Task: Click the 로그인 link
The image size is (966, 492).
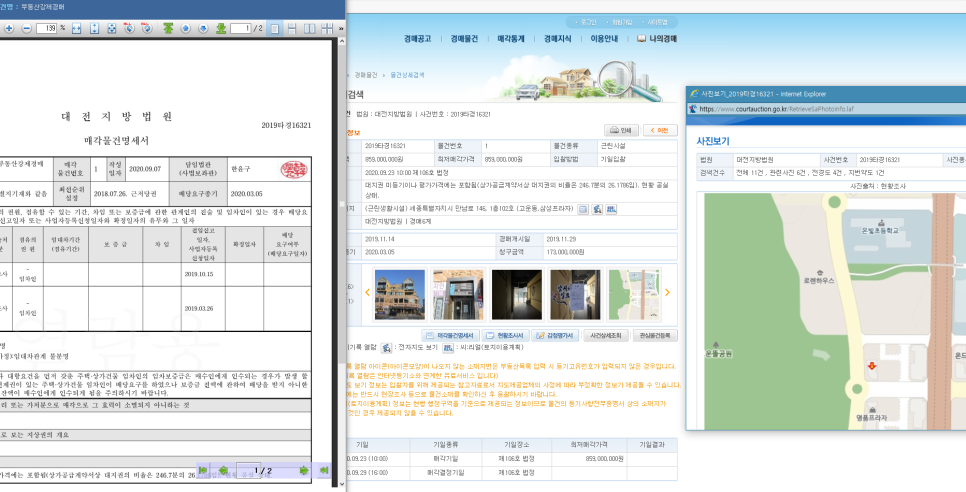Action: point(587,21)
